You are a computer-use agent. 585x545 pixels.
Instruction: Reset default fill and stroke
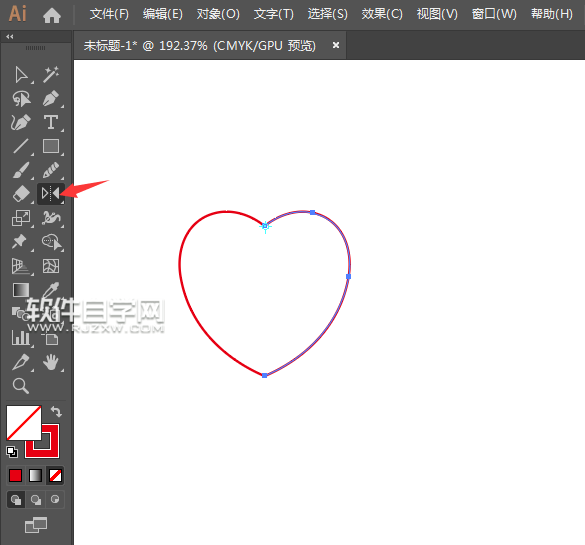point(12,452)
